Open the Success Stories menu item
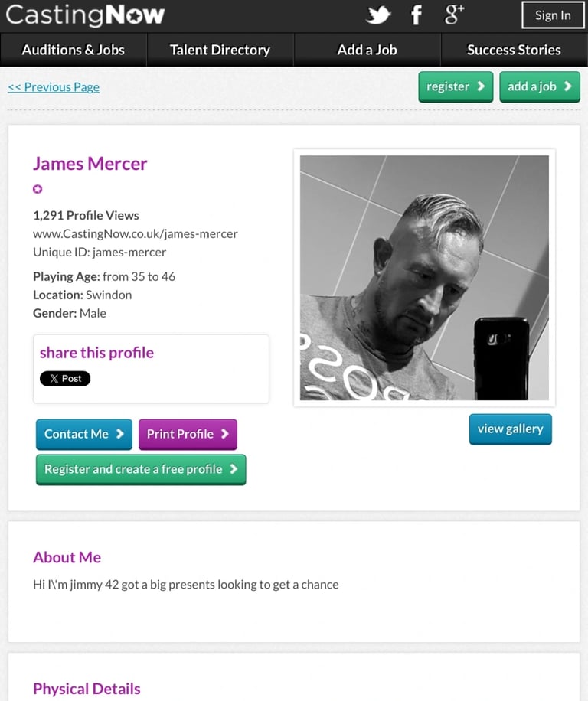The height and width of the screenshot is (701, 588). (x=514, y=50)
